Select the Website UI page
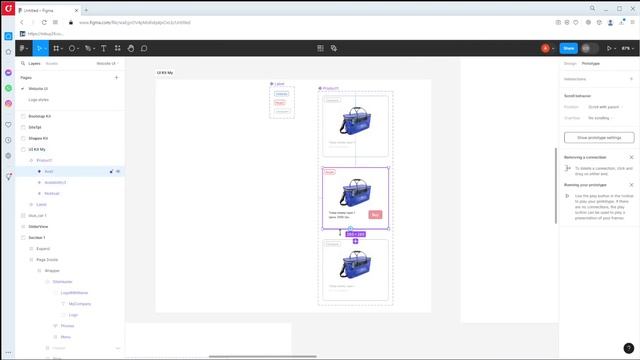Screen dimensions: 640x360 pyautogui.click(x=38, y=89)
